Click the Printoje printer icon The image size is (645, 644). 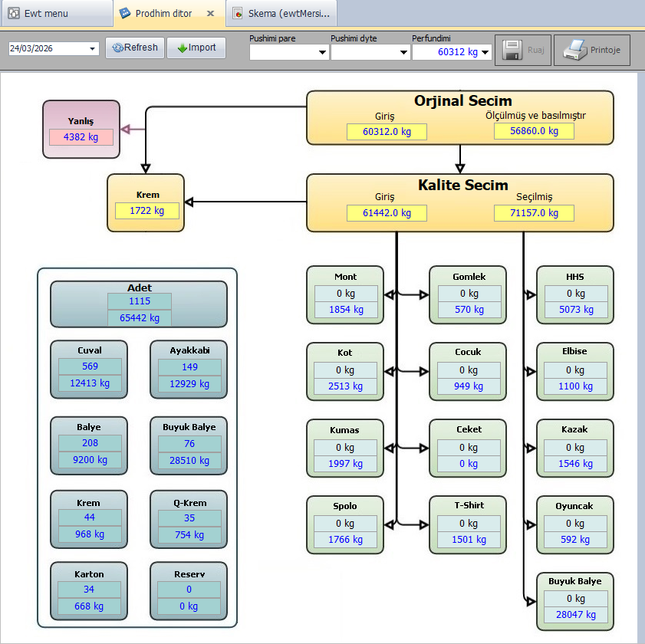point(575,51)
